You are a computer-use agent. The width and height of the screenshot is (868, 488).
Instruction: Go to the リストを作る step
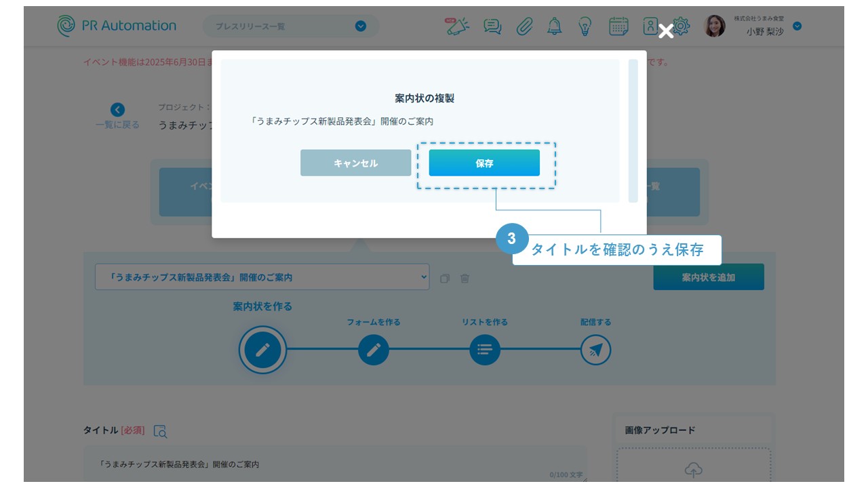(484, 350)
